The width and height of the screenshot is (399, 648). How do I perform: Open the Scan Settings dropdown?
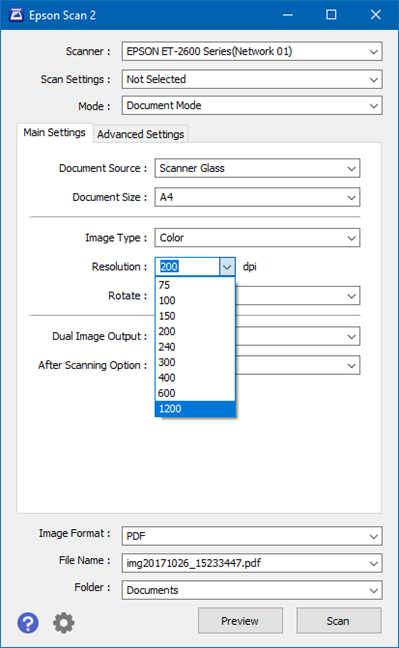click(252, 79)
